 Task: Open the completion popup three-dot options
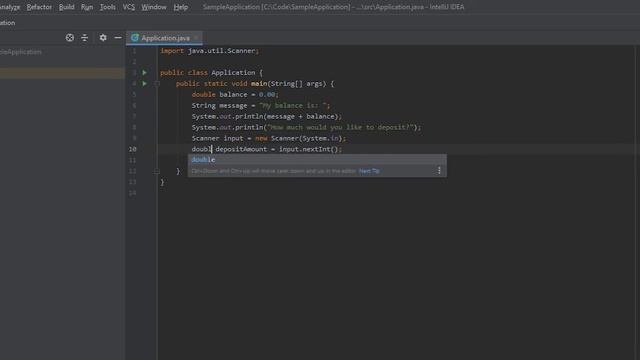[439, 171]
